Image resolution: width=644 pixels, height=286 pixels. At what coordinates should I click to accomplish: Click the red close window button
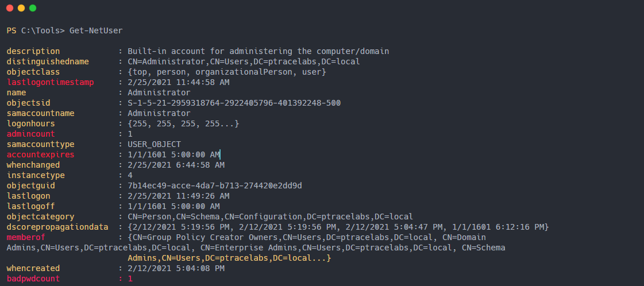10,8
